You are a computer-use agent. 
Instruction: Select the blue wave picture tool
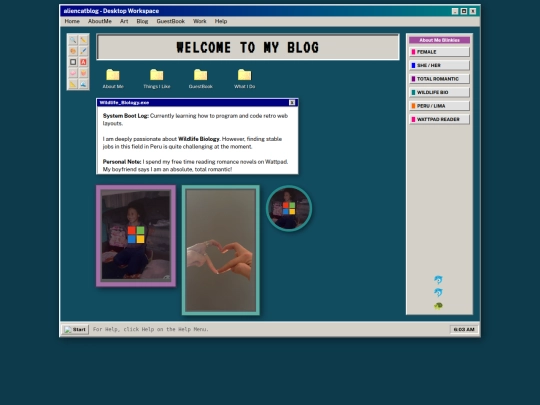point(83,84)
